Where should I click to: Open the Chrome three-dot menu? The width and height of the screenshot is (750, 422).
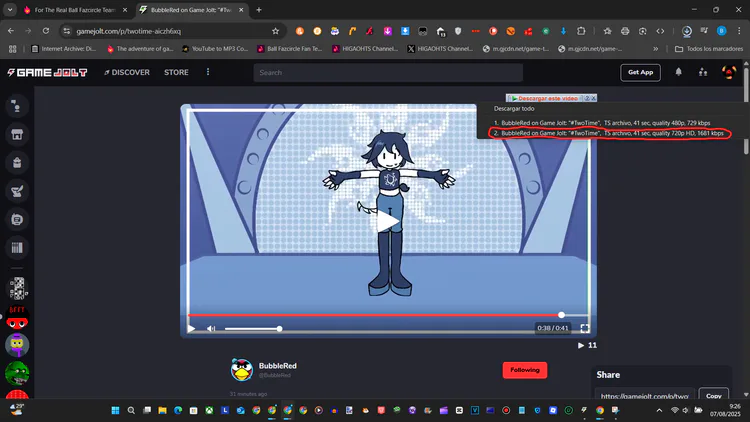point(739,31)
